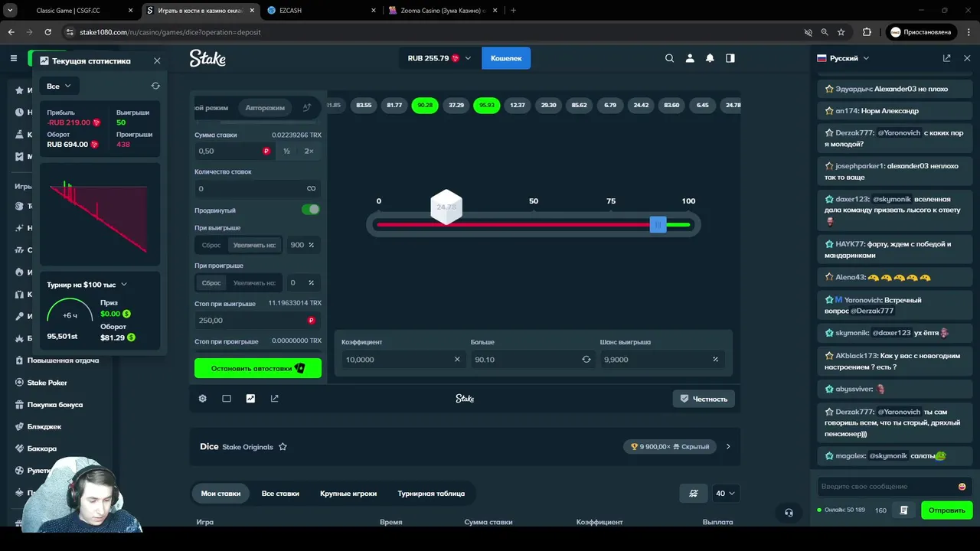980x551 pixels.
Task: Open browser extensions icon
Action: point(867,32)
